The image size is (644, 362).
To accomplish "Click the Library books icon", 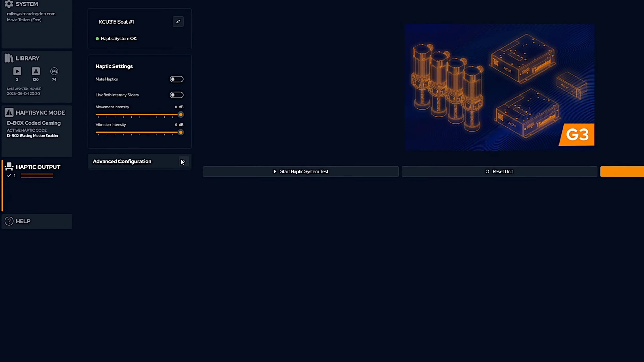I will 9,58.
